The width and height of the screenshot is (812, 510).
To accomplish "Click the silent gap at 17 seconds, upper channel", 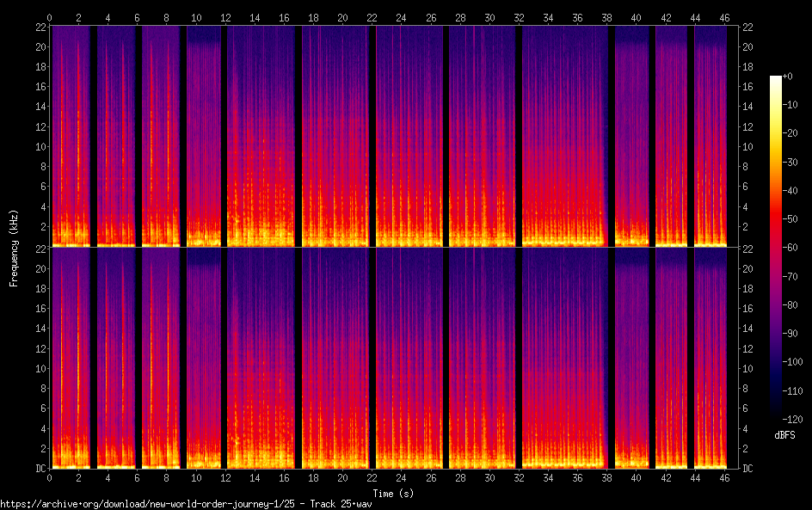I will (298, 136).
